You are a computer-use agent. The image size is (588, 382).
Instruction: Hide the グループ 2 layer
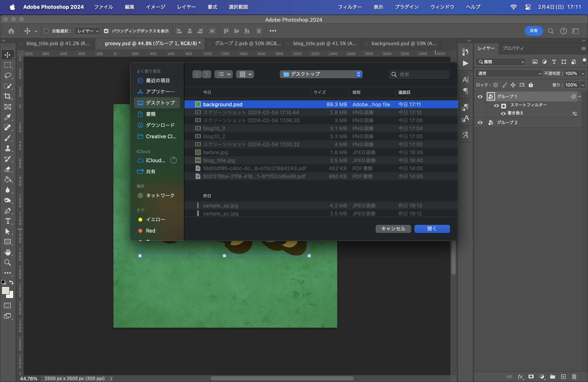(480, 123)
